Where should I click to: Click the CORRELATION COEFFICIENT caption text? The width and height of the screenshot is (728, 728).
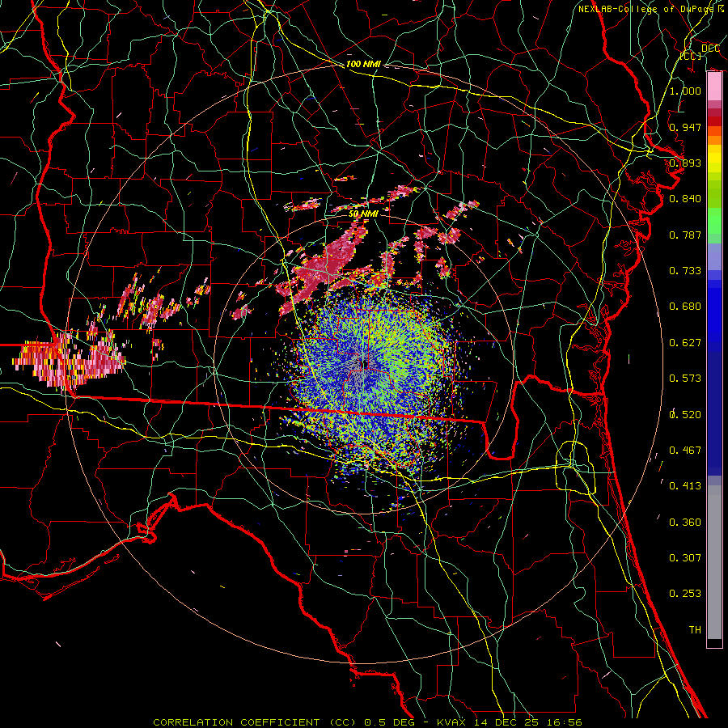tap(236, 722)
